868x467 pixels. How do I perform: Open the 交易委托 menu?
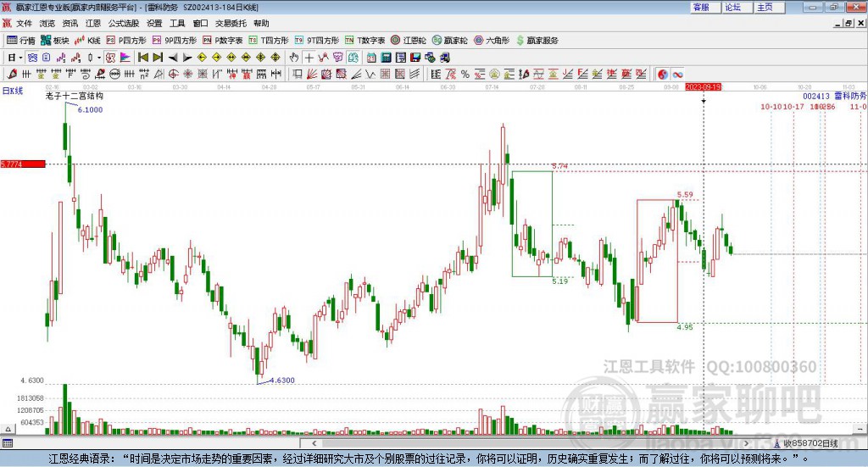(x=231, y=23)
